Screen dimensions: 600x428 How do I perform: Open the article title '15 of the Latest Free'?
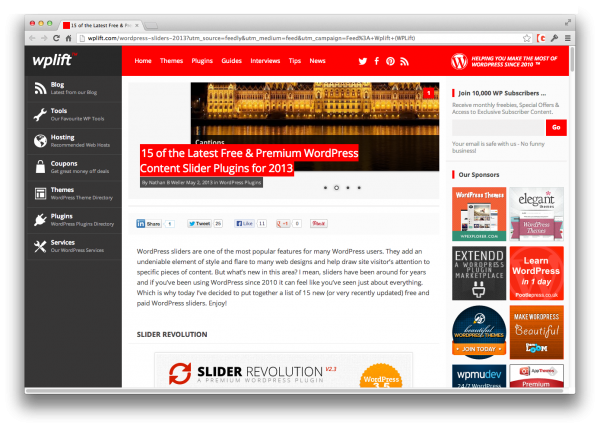coord(249,161)
